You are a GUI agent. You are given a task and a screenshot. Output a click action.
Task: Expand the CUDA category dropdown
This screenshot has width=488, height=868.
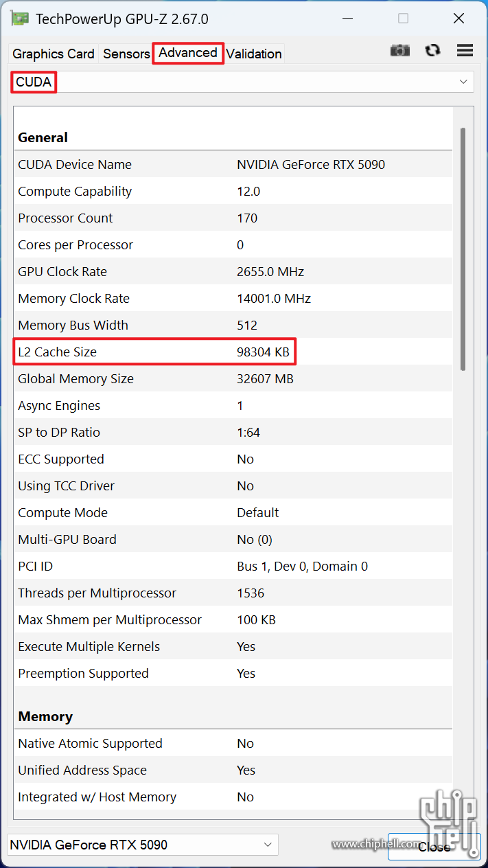pyautogui.click(x=242, y=82)
